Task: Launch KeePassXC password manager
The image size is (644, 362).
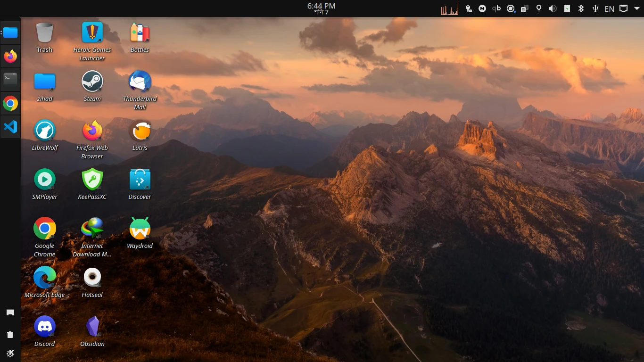Action: [92, 178]
